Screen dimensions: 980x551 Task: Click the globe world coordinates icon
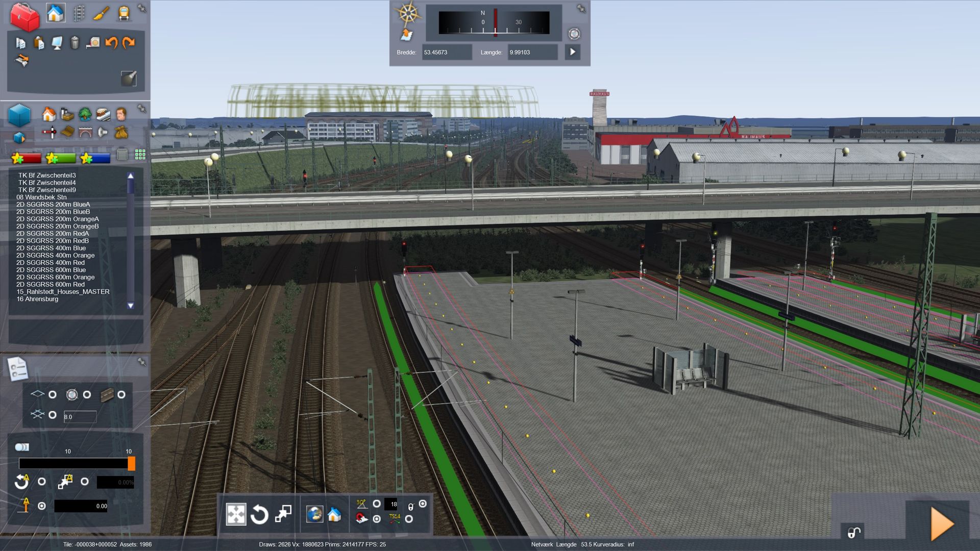[314, 514]
